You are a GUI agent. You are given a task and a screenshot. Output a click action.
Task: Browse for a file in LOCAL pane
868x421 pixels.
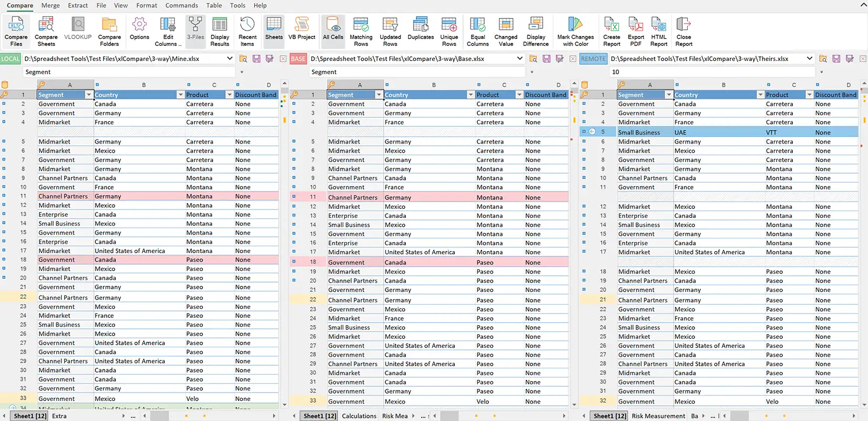(243, 59)
